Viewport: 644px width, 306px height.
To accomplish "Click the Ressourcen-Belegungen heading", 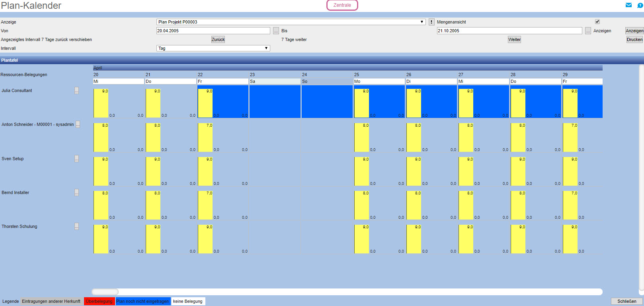I will [24, 75].
